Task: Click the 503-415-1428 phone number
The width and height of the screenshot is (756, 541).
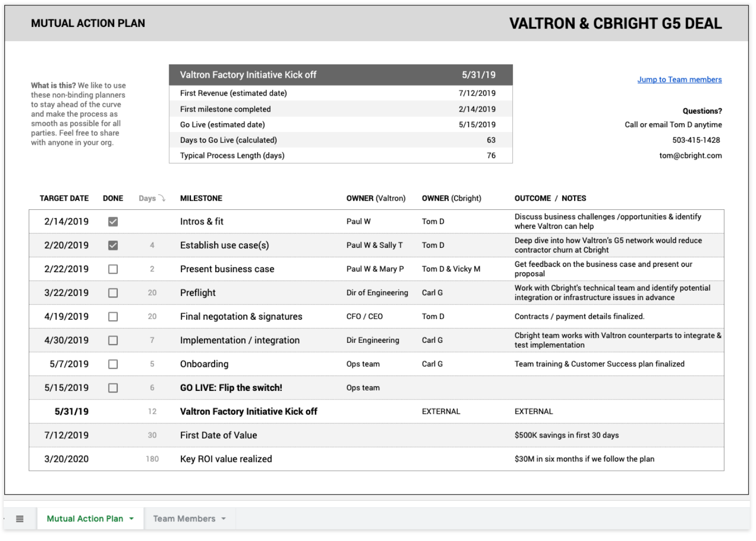Action: (x=696, y=139)
